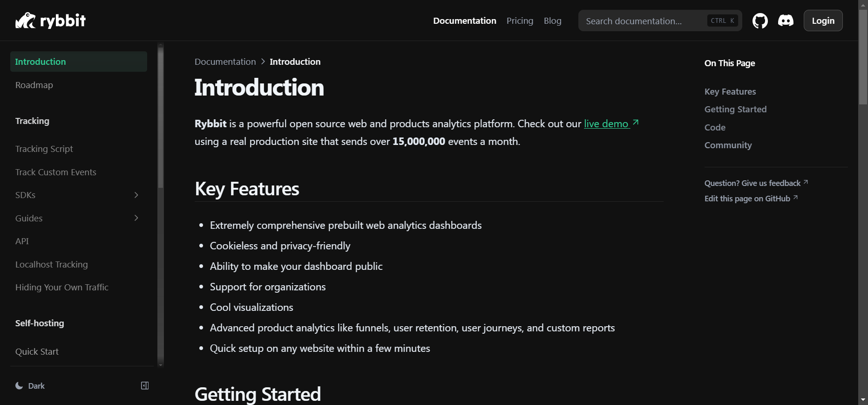The image size is (868, 405).
Task: Click the sidebar scrollbar thumb
Action: 160,117
